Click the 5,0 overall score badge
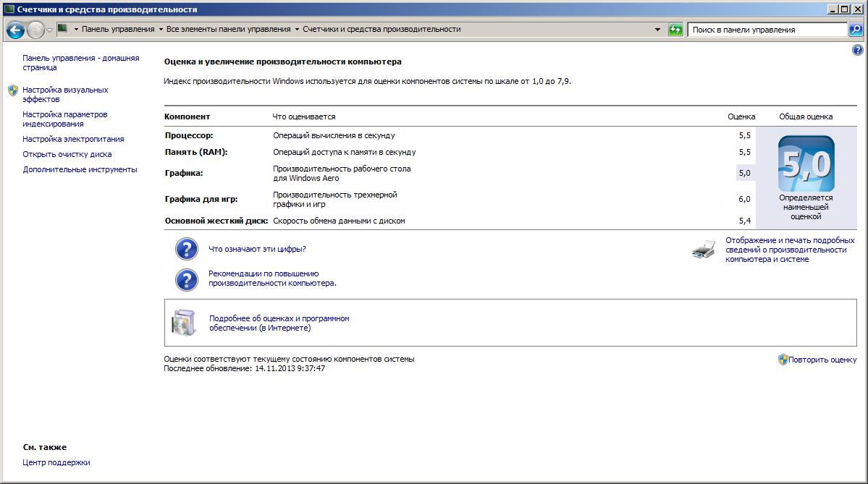 [x=806, y=164]
